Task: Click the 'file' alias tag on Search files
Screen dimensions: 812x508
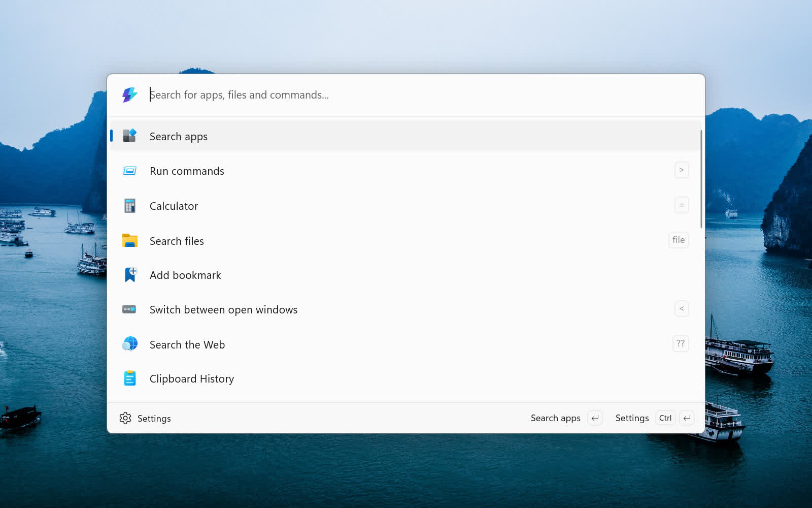Action: coord(678,240)
